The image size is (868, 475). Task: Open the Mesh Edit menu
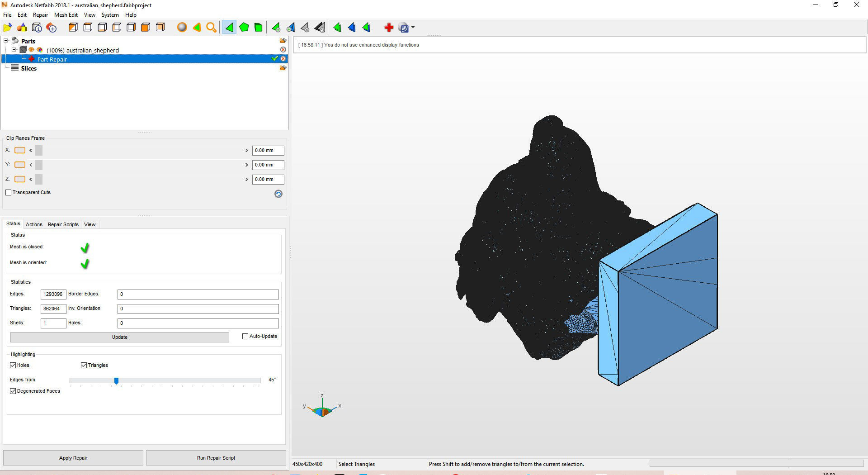click(x=66, y=15)
